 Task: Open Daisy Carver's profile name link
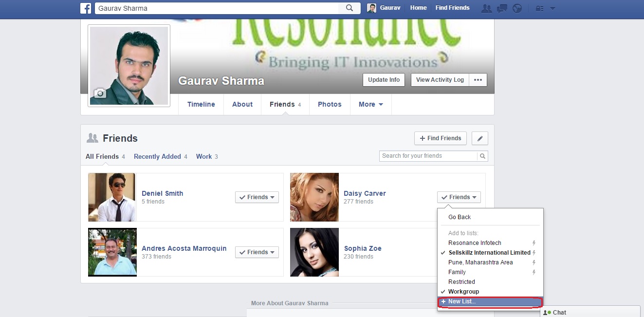pos(365,193)
